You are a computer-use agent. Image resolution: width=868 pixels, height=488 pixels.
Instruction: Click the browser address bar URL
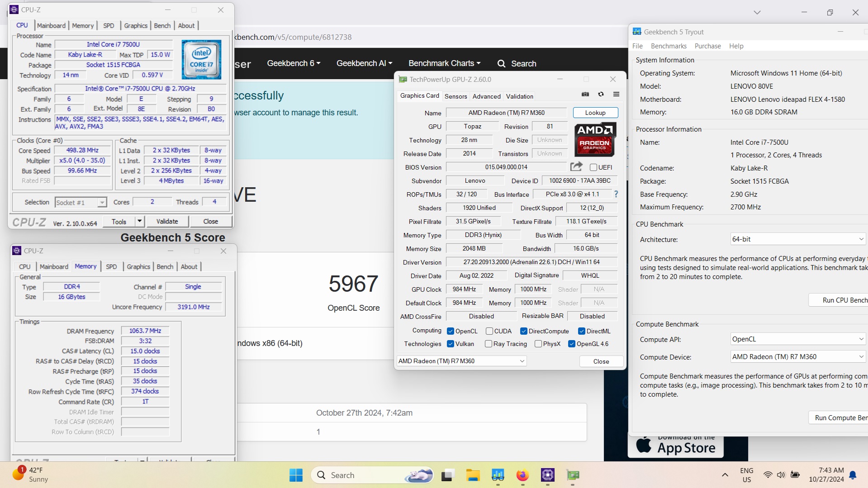pyautogui.click(x=293, y=37)
